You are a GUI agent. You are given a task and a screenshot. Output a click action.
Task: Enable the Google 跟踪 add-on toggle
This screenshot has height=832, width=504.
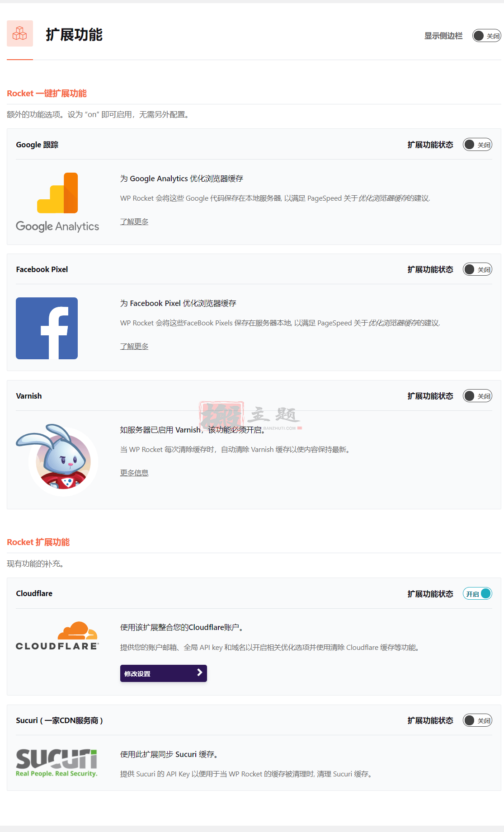[477, 145]
